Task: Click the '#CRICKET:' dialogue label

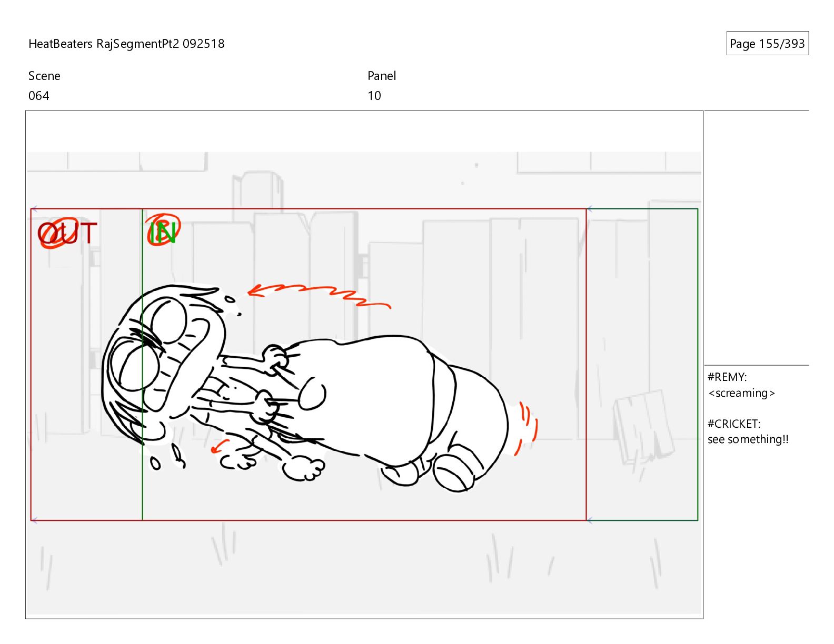Action: [x=734, y=424]
